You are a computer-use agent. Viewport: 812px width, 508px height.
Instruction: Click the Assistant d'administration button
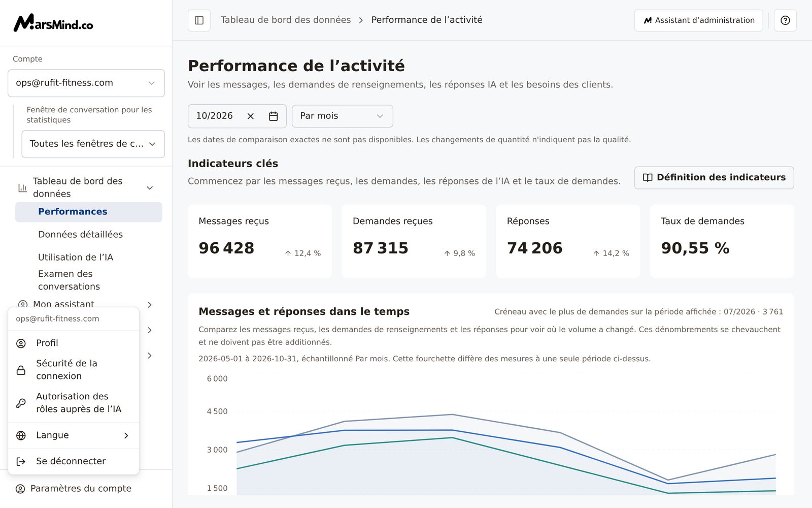click(x=699, y=20)
